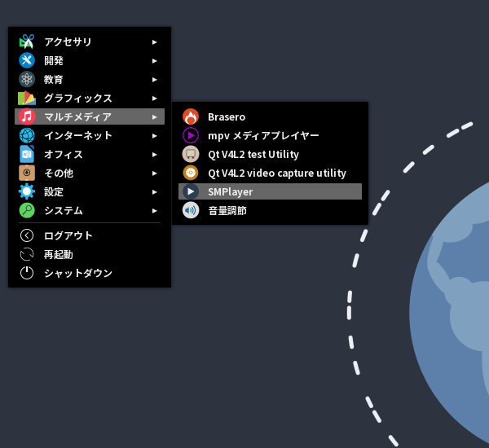Viewport: 489px width, 448px height.
Task: Click the green magnifier システム icon
Action: pyautogui.click(x=27, y=210)
